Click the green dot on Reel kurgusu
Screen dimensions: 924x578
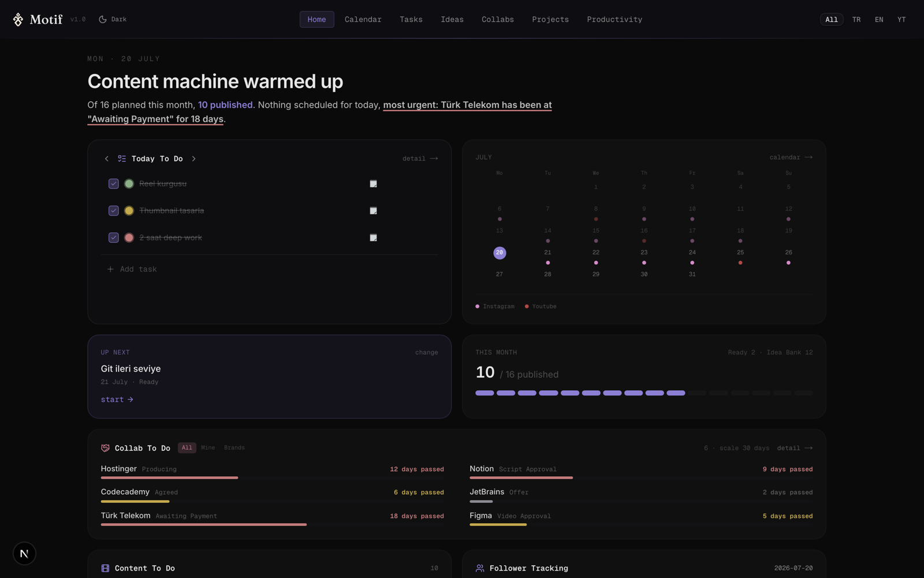pyautogui.click(x=129, y=184)
